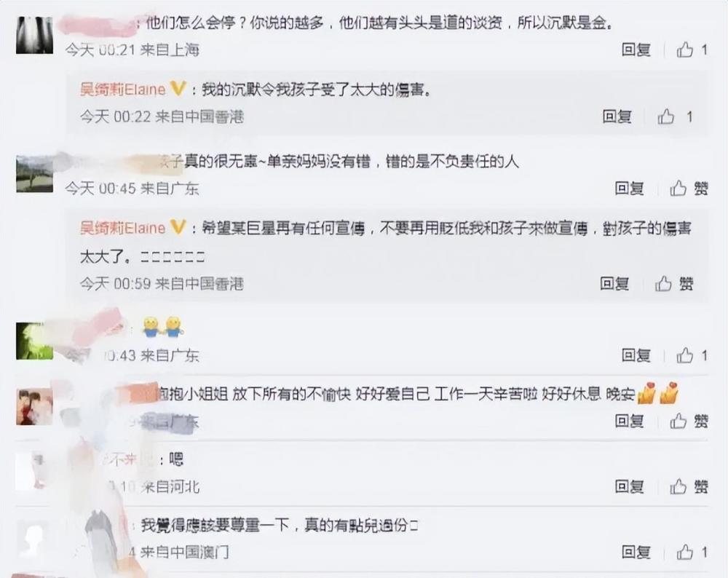Reply to the 单亲妈妈没有错 comment
728x578 pixels.
pyautogui.click(x=629, y=188)
